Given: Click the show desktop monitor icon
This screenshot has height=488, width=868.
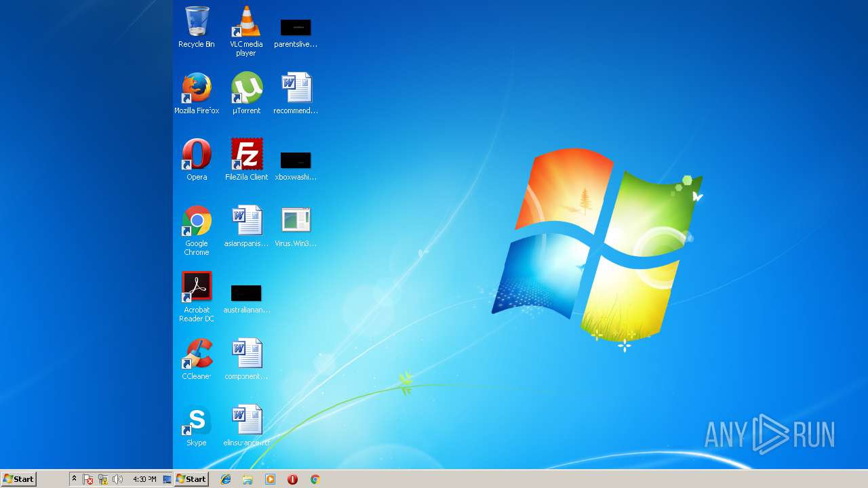Looking at the screenshot, I should point(167,479).
